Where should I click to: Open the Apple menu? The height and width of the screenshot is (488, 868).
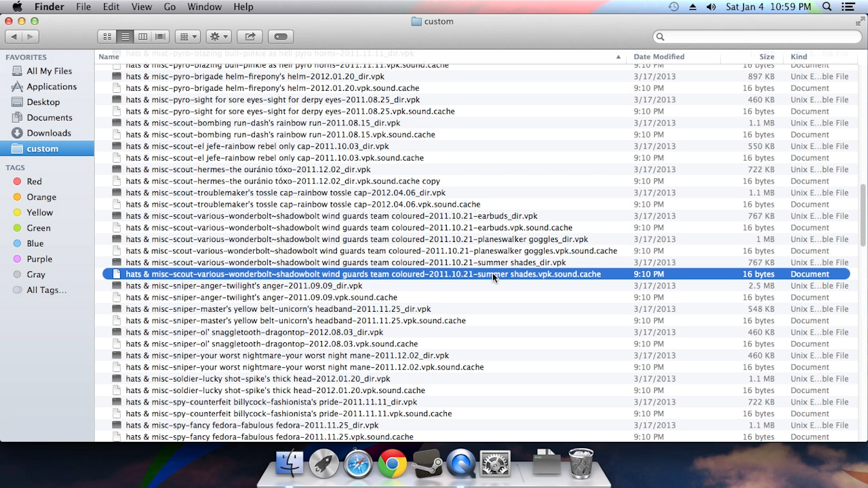[x=17, y=7]
